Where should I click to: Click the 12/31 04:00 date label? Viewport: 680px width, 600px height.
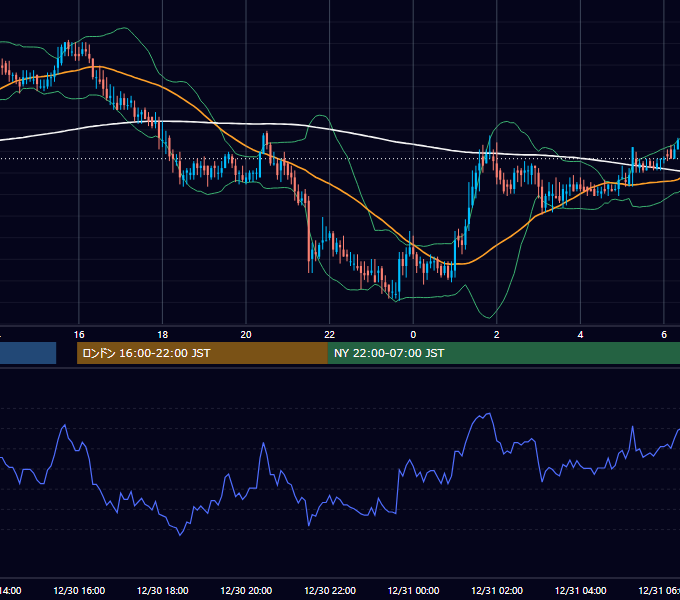click(581, 590)
